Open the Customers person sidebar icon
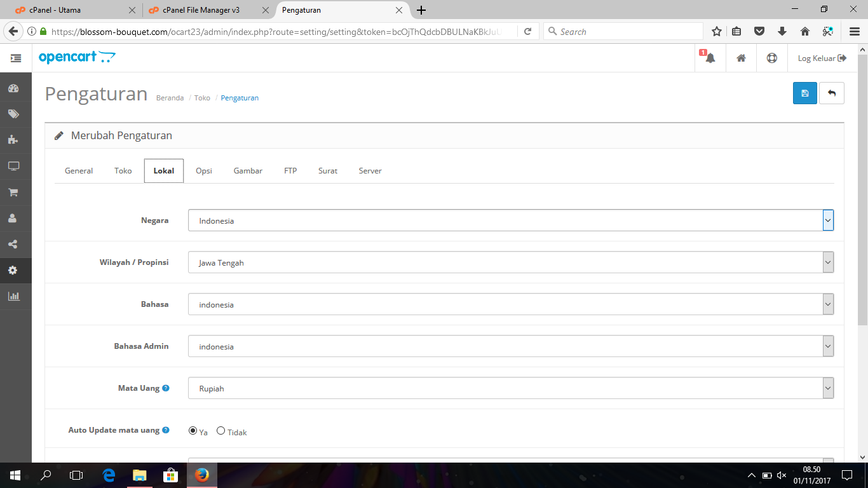Image resolution: width=868 pixels, height=488 pixels. 13,218
